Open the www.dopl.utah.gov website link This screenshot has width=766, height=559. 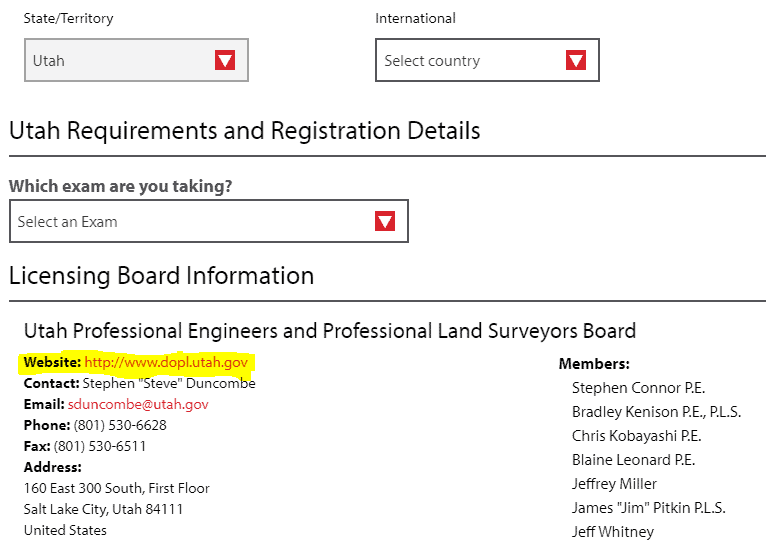pos(166,361)
